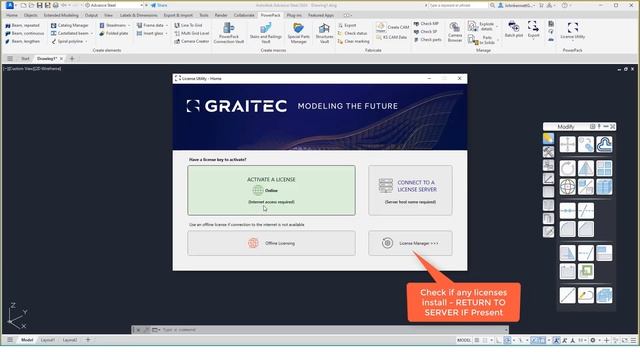640x360 pixels.
Task: Add new drawing tab with plus
Action: tap(72, 59)
